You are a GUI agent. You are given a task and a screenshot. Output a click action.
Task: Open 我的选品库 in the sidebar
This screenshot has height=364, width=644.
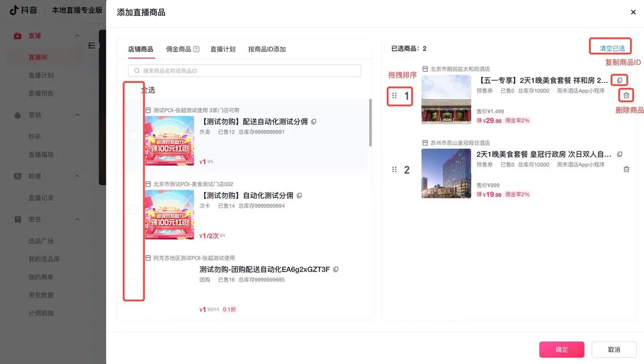[x=44, y=259]
